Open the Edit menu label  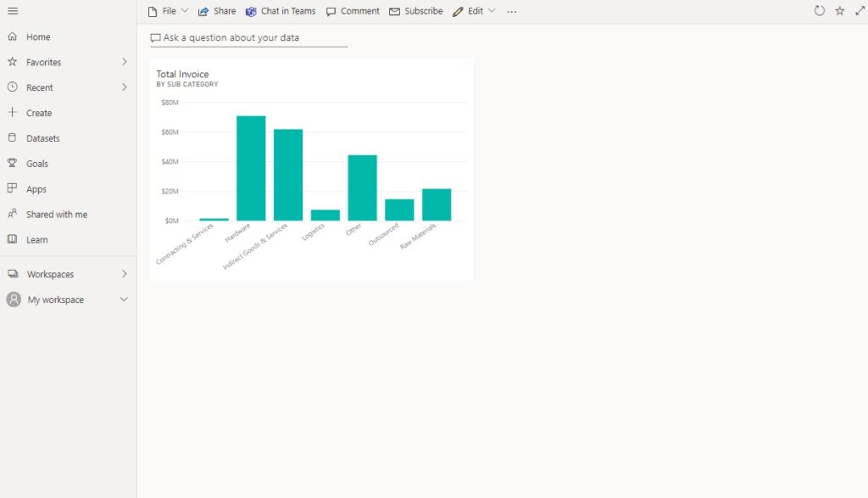pyautogui.click(x=475, y=11)
